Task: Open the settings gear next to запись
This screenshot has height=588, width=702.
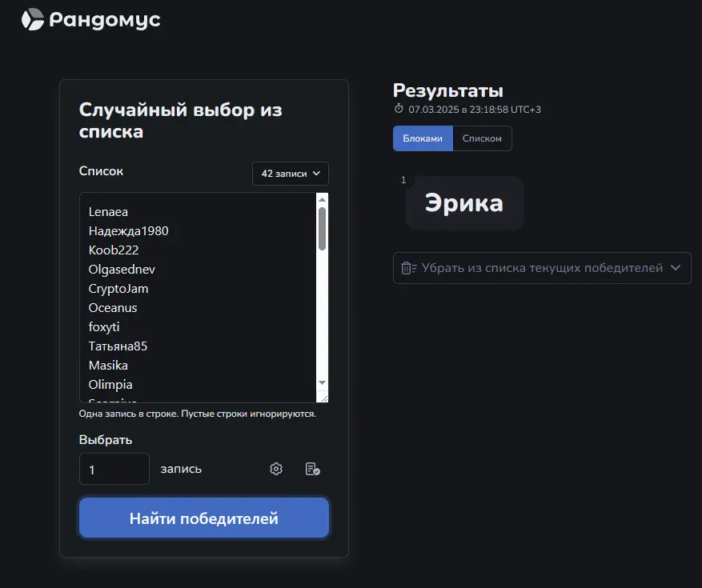Action: (276, 469)
